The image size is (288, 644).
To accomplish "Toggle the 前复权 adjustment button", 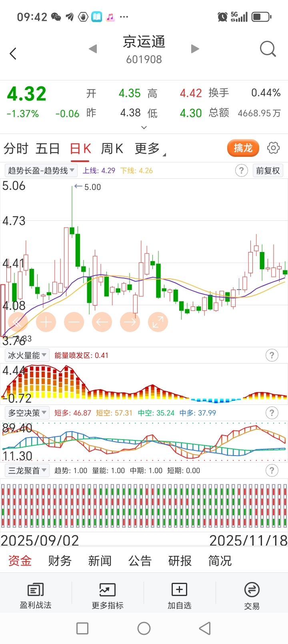I will tap(268, 171).
